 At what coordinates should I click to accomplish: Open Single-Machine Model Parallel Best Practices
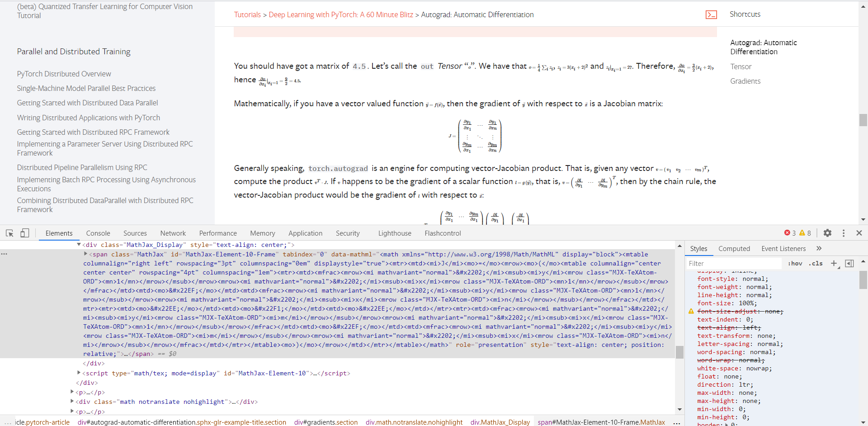pyautogui.click(x=86, y=88)
